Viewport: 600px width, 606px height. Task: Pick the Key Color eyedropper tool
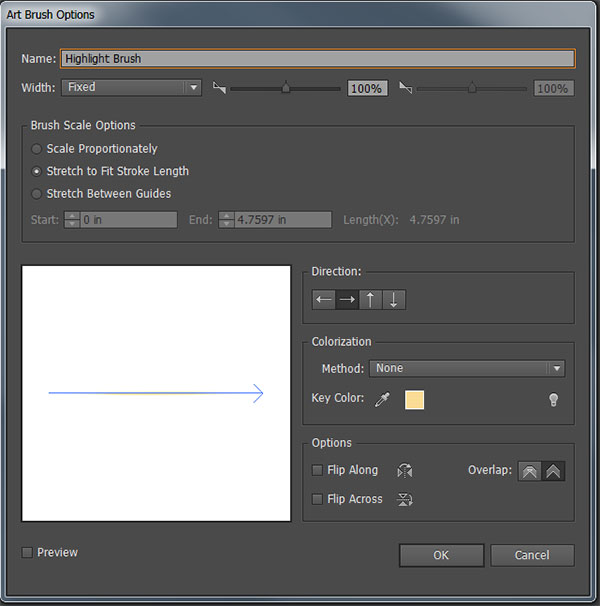point(382,400)
